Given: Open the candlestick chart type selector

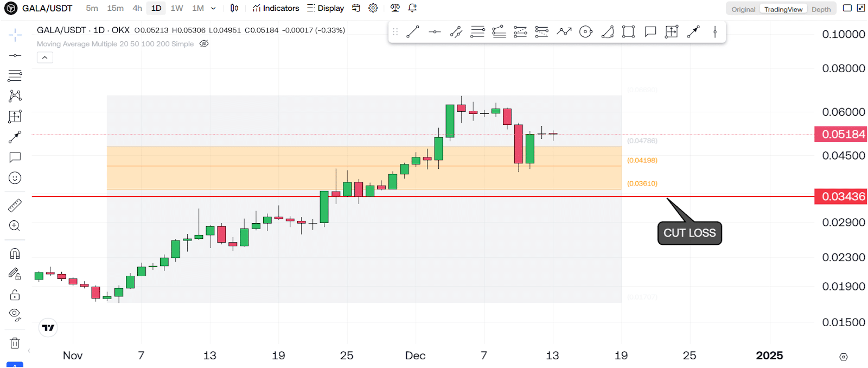Looking at the screenshot, I should (x=234, y=8).
